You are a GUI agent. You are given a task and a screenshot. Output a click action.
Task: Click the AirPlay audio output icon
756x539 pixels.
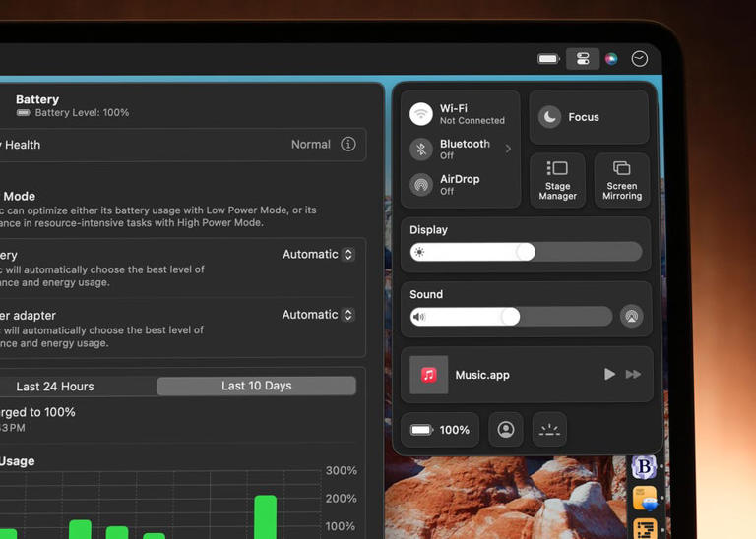point(632,317)
